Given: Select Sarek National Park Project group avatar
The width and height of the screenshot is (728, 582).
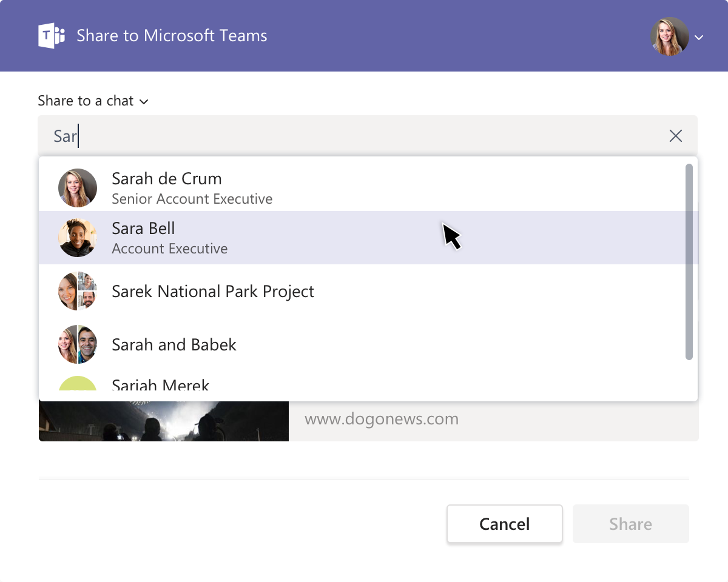Looking at the screenshot, I should click(x=78, y=291).
